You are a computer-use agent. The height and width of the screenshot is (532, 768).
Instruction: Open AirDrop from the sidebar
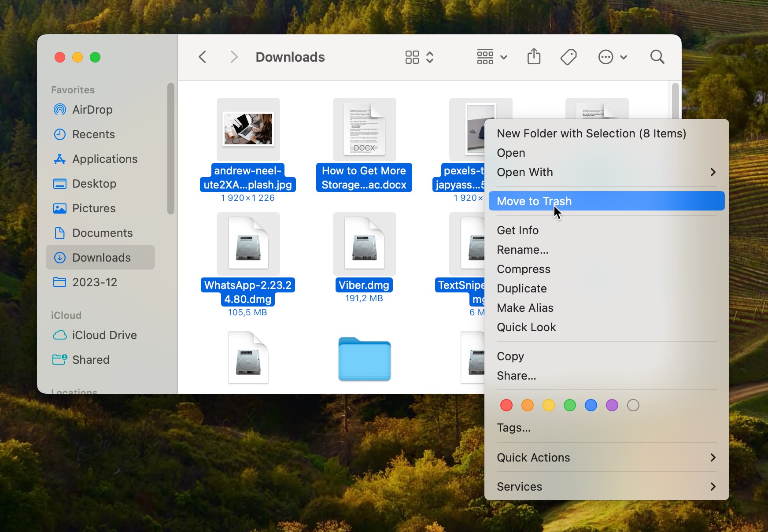(x=93, y=110)
